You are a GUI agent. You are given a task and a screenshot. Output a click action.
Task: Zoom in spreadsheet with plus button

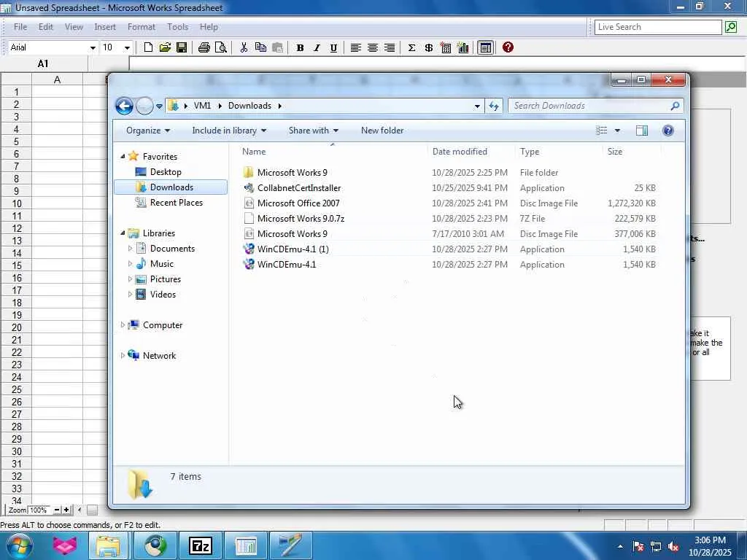(66, 510)
